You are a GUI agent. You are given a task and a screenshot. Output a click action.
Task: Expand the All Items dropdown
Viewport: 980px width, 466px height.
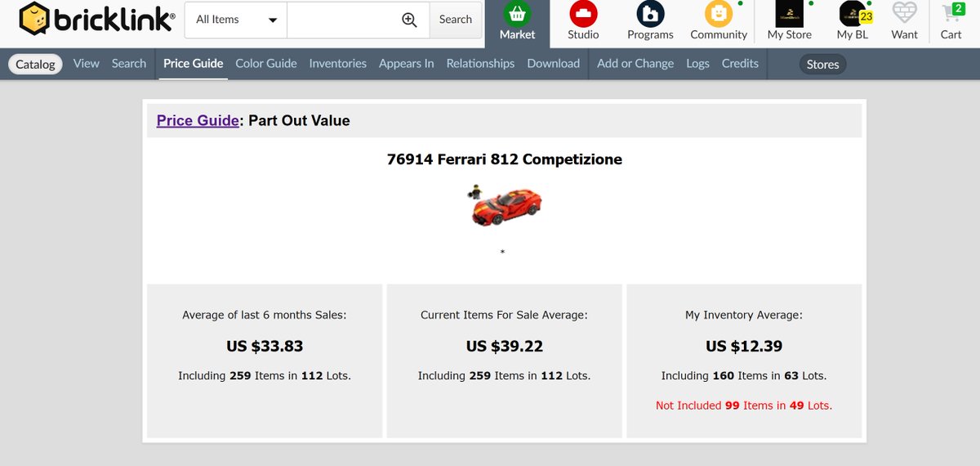pyautogui.click(x=236, y=20)
